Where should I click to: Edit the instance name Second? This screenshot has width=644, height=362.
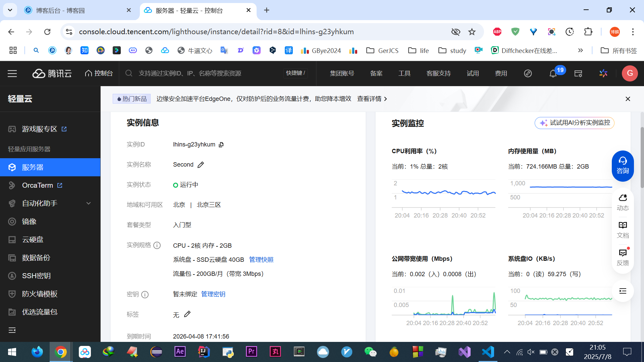(x=201, y=165)
